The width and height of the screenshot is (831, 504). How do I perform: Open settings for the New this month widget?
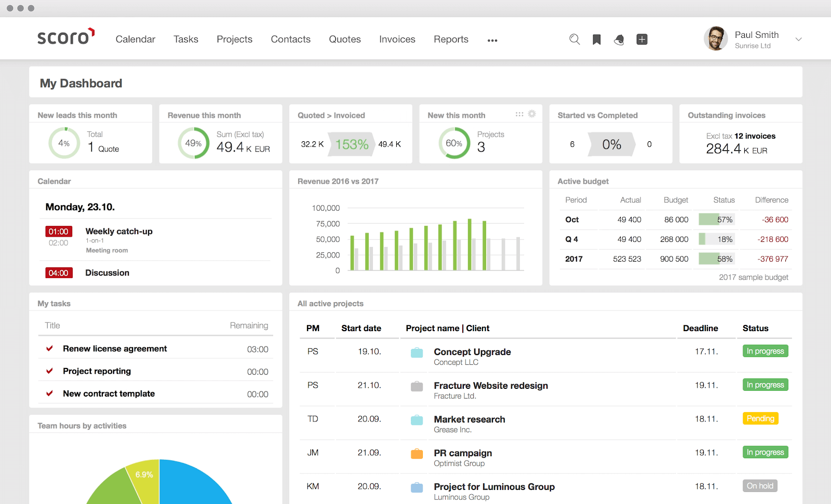[531, 114]
